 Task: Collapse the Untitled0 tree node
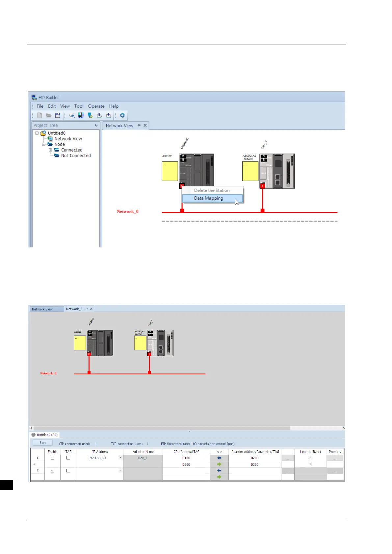click(x=37, y=133)
